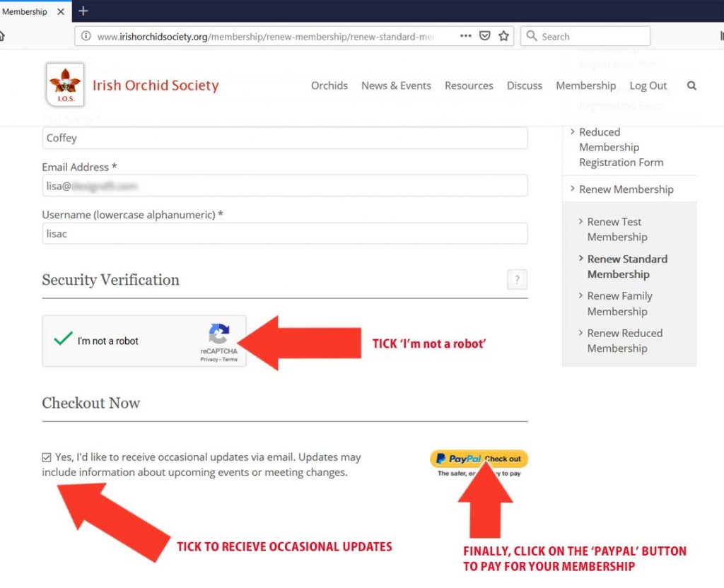Open a new browser tab with plus icon

pos(83,11)
